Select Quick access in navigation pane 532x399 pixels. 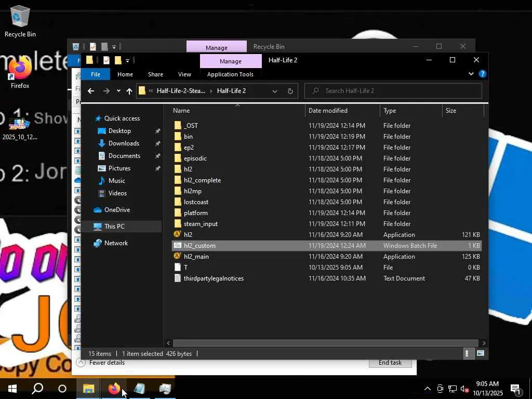(122, 118)
